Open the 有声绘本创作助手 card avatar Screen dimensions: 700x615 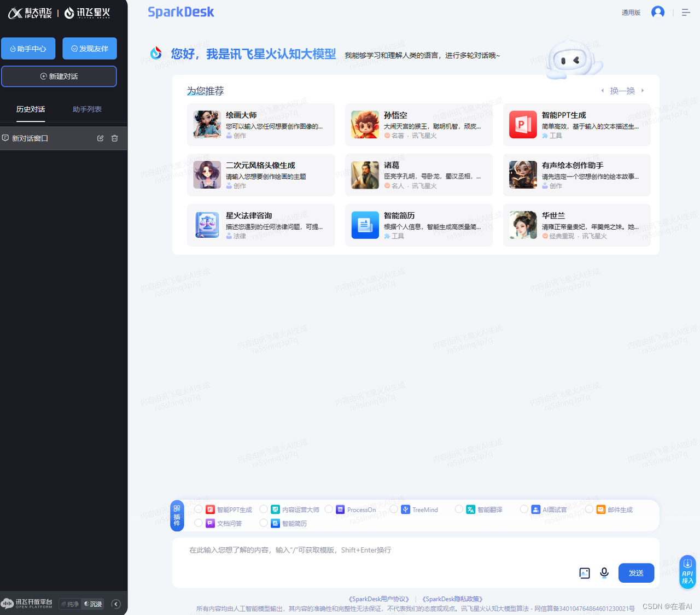click(x=523, y=174)
